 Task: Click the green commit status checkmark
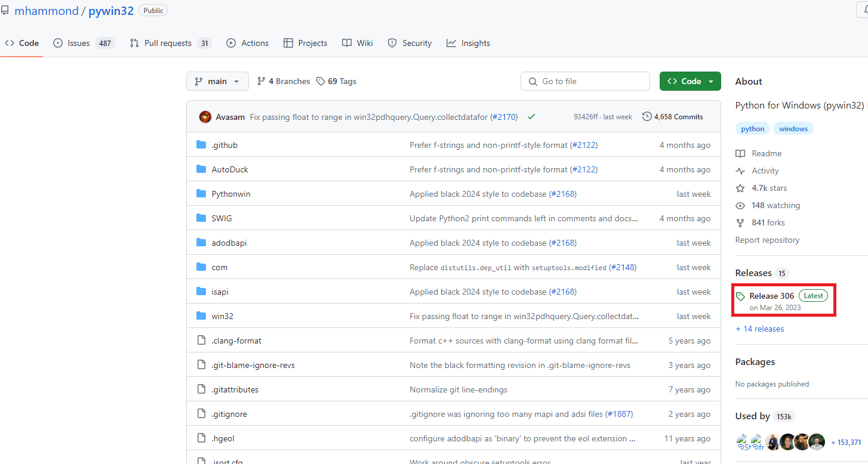531,117
